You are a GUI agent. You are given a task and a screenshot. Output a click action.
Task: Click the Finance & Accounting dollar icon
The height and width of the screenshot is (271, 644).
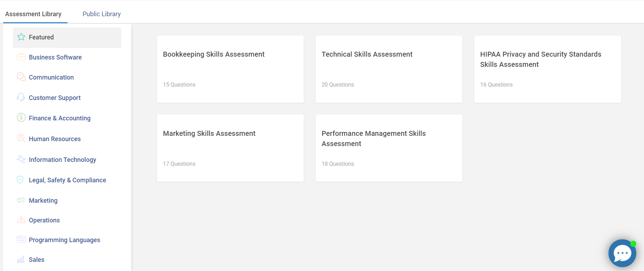tap(21, 118)
